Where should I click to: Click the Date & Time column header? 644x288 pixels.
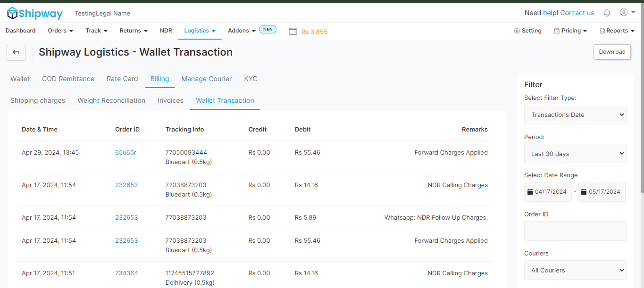40,130
